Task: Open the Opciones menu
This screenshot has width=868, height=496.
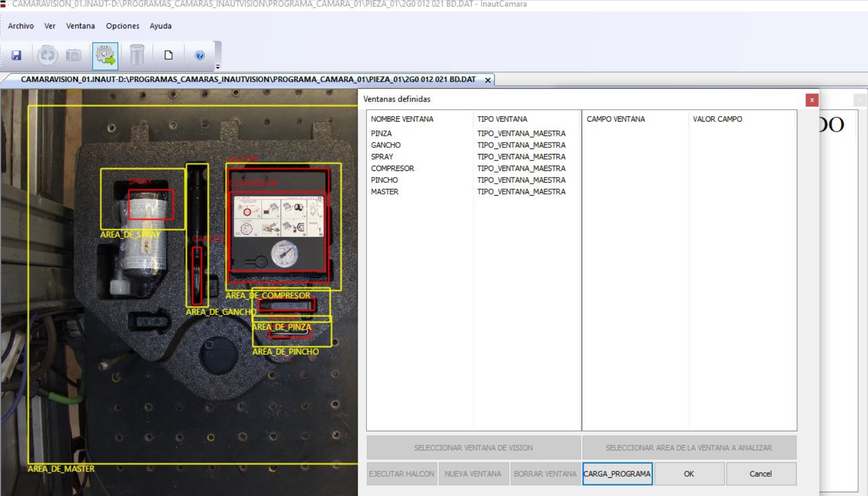Action: point(122,26)
